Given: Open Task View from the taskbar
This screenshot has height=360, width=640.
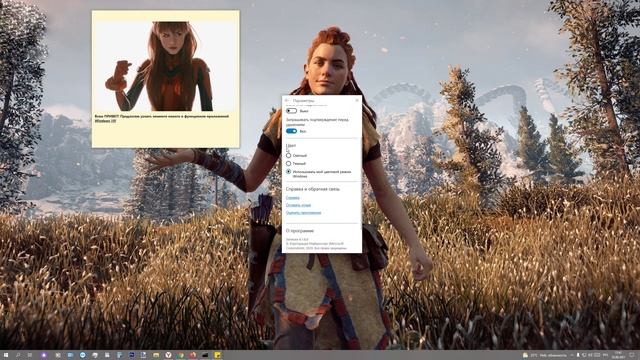Looking at the screenshot, I should [x=30, y=356].
